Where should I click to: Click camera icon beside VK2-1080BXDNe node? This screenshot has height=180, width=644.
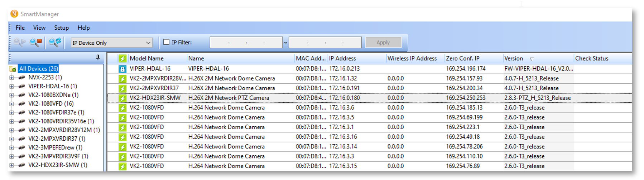[x=22, y=95]
